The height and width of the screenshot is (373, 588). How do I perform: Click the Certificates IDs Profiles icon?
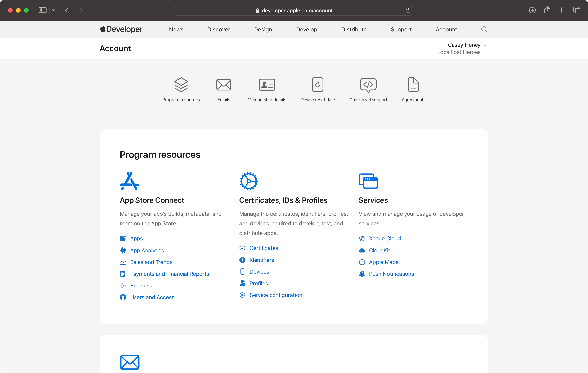tap(249, 181)
